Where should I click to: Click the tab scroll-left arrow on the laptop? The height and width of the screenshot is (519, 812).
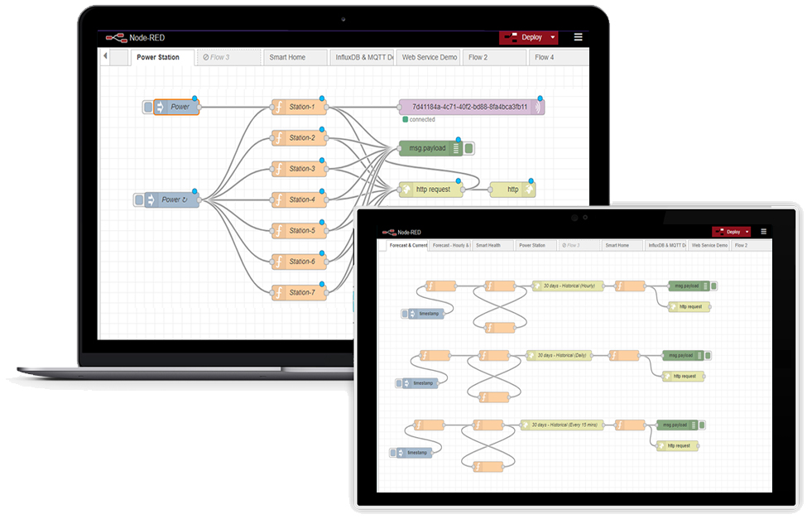tap(105, 56)
